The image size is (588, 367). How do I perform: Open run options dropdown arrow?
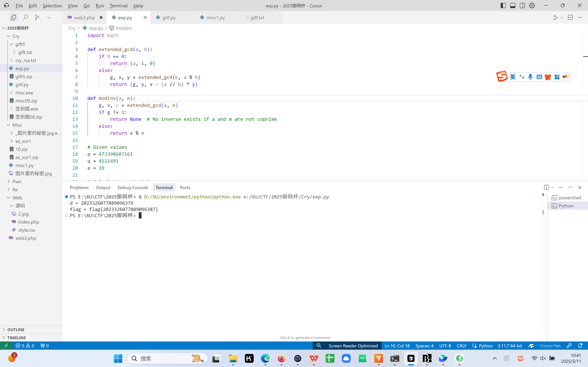(x=562, y=17)
